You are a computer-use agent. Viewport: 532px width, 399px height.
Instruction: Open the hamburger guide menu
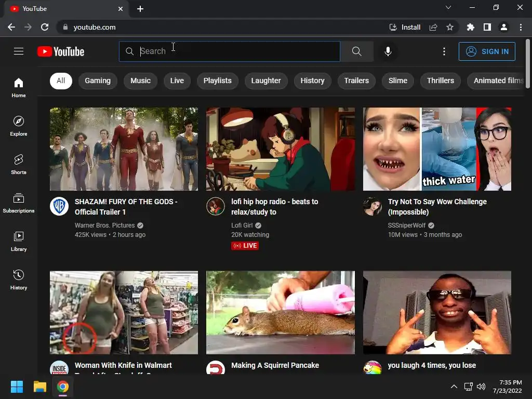[x=19, y=51]
